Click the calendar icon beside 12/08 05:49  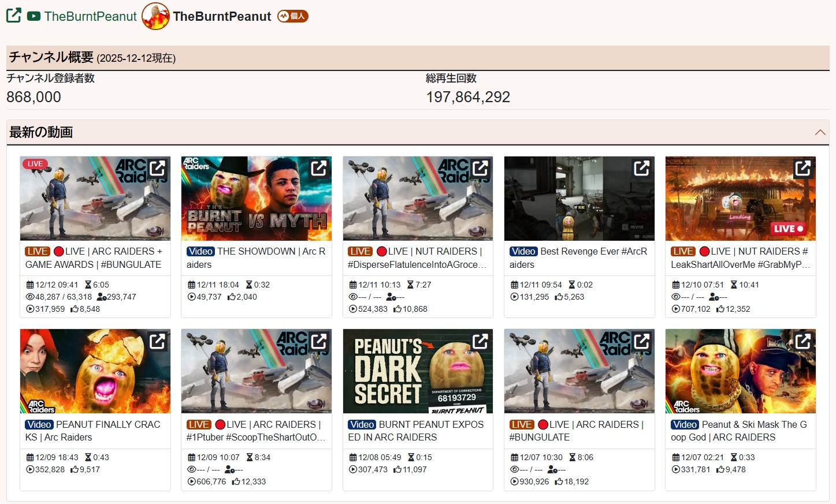click(353, 457)
